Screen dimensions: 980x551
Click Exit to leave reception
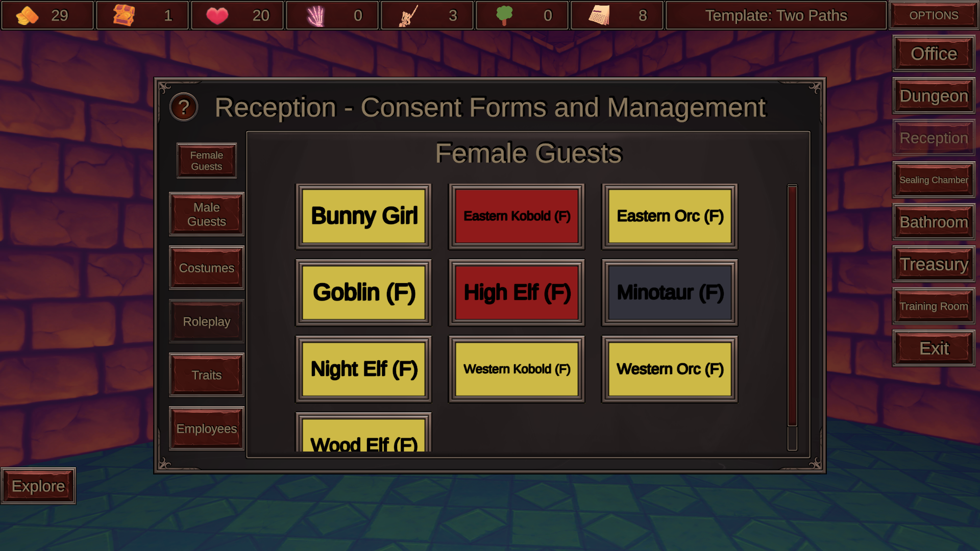(934, 347)
